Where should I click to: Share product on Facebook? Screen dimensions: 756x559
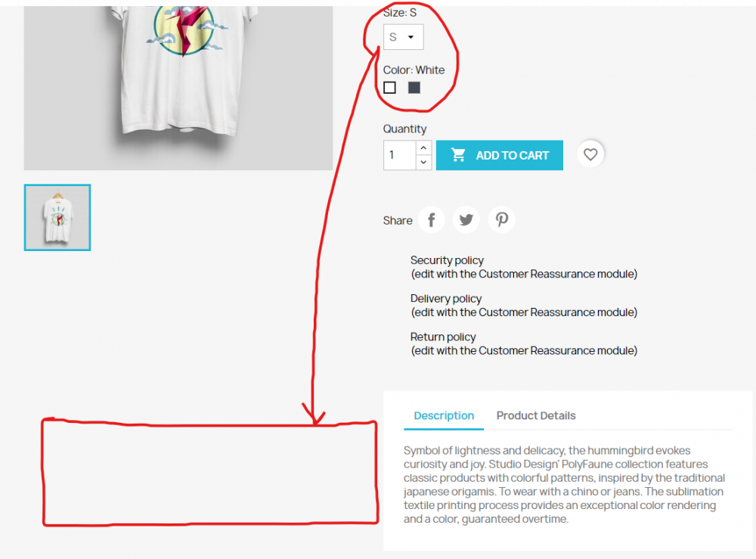(431, 220)
